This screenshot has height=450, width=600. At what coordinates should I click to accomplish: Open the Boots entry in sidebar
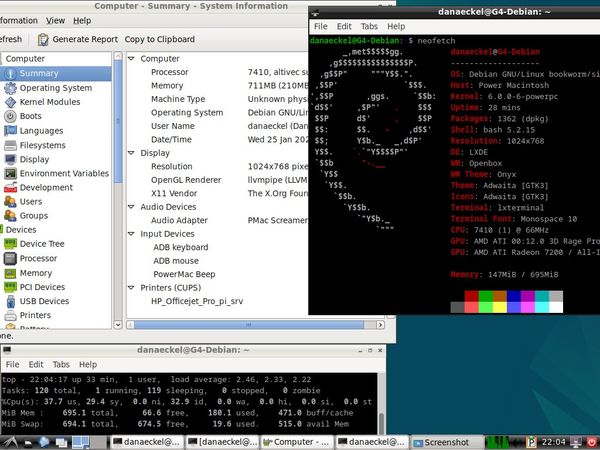(x=30, y=116)
